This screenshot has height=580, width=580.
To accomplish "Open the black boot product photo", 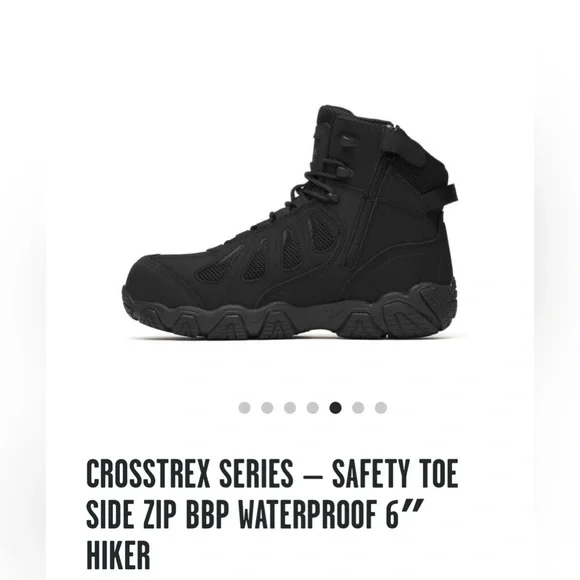I will pyautogui.click(x=290, y=222).
